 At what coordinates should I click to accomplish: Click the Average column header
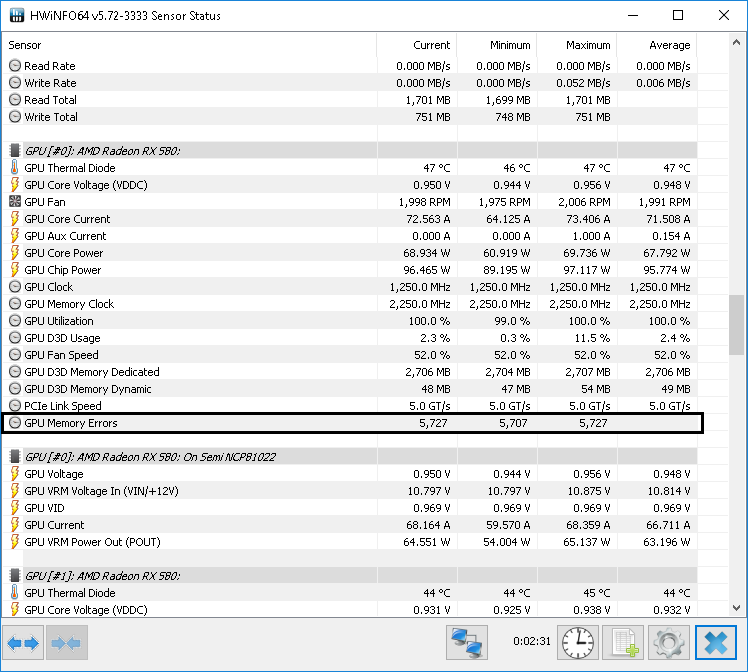[657, 45]
